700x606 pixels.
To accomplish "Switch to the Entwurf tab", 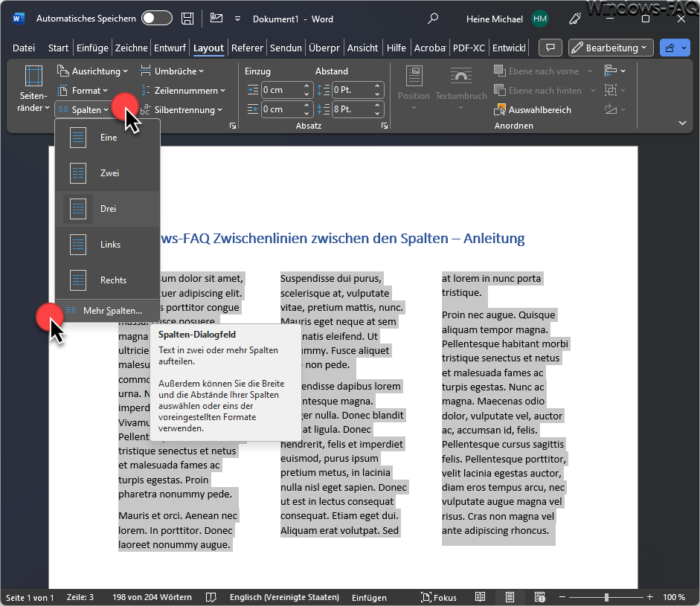I will click(170, 48).
